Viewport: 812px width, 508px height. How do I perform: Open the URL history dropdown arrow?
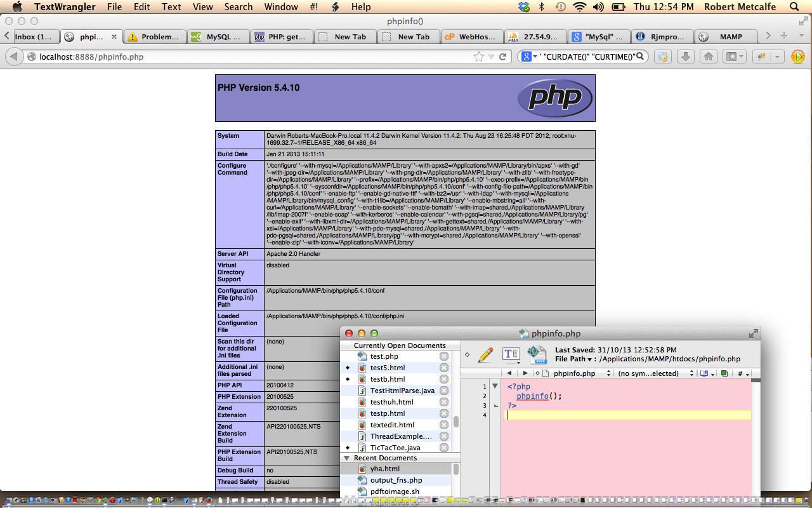(x=491, y=57)
